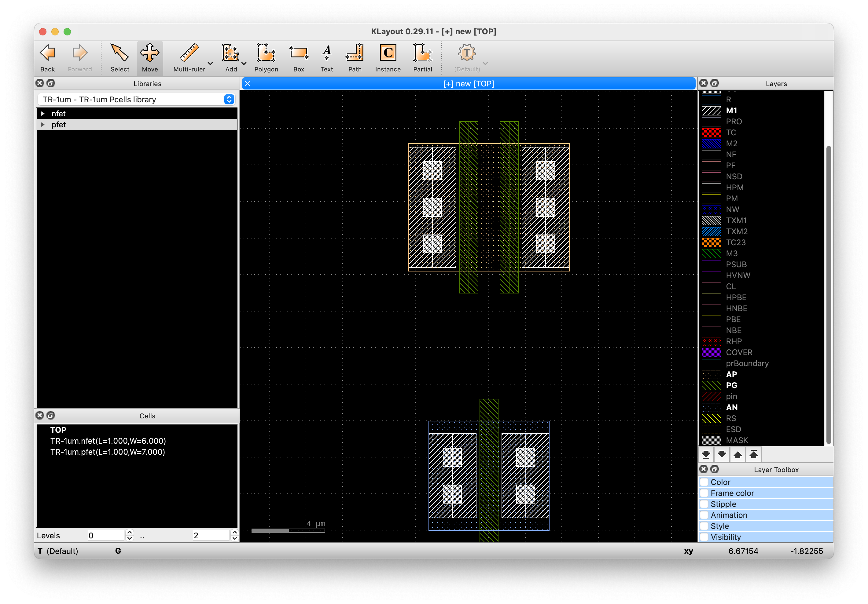Check the Stipple option

(704, 504)
